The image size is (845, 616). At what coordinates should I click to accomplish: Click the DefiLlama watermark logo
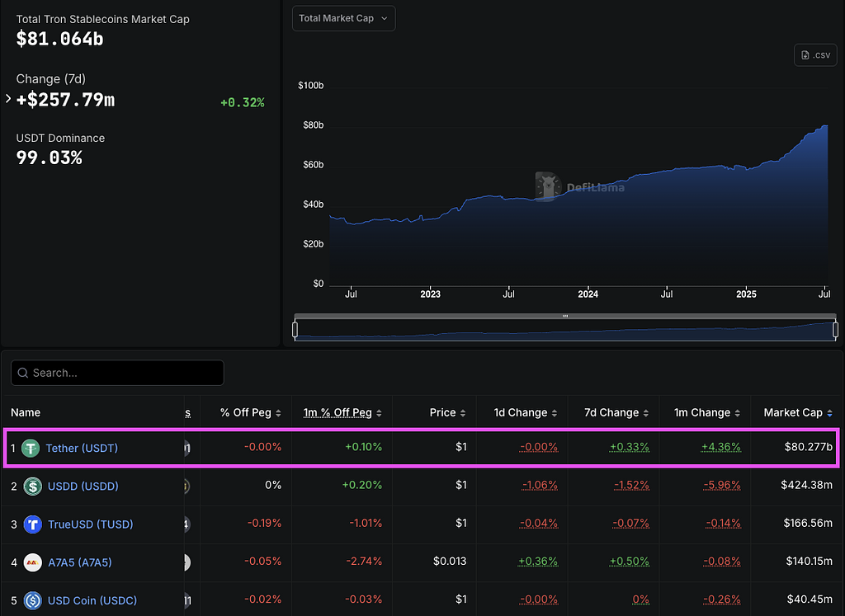pos(548,186)
